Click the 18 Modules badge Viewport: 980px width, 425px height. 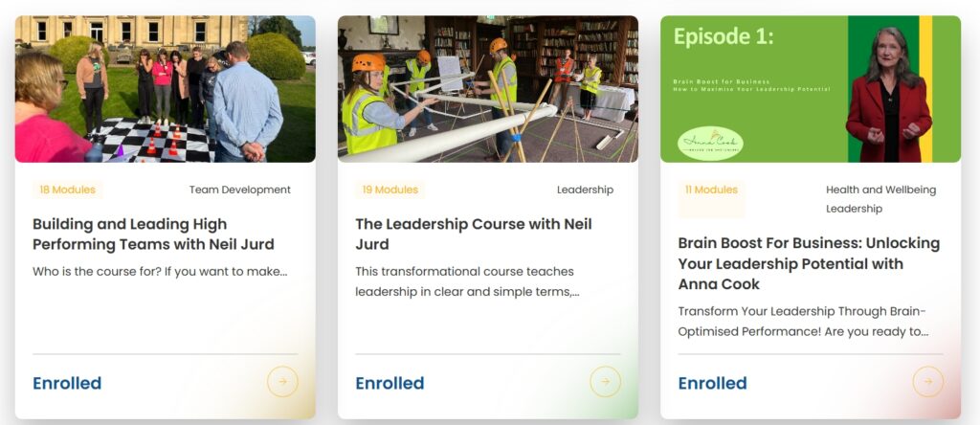pyautogui.click(x=67, y=190)
